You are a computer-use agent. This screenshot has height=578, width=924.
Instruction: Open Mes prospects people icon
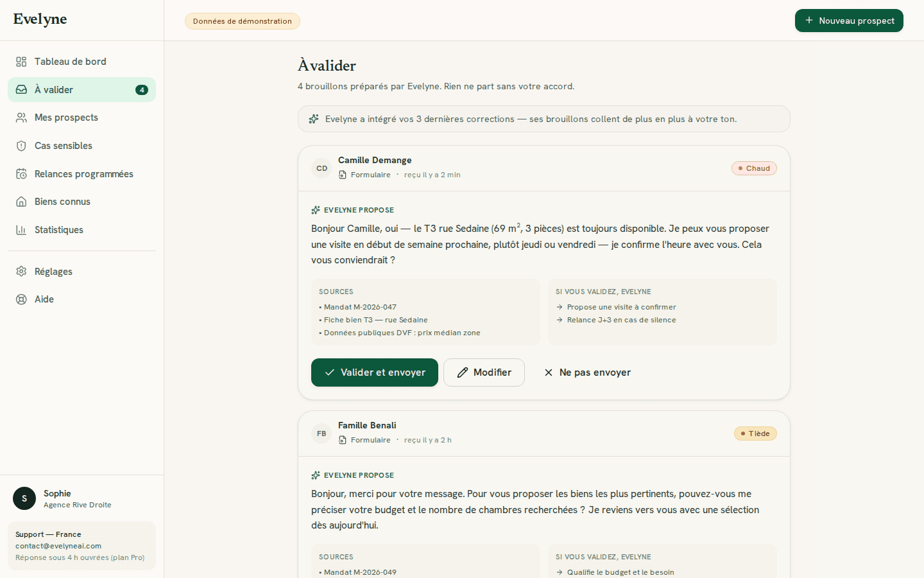(x=21, y=118)
